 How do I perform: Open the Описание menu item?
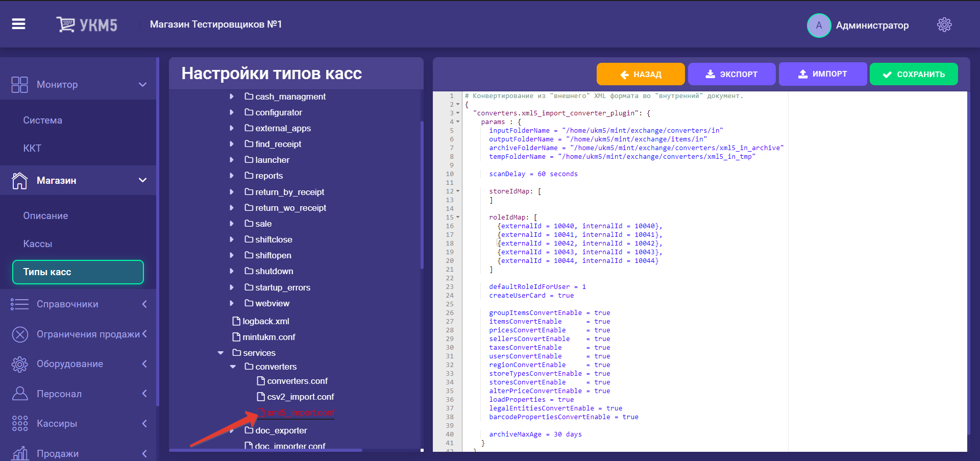(x=45, y=216)
